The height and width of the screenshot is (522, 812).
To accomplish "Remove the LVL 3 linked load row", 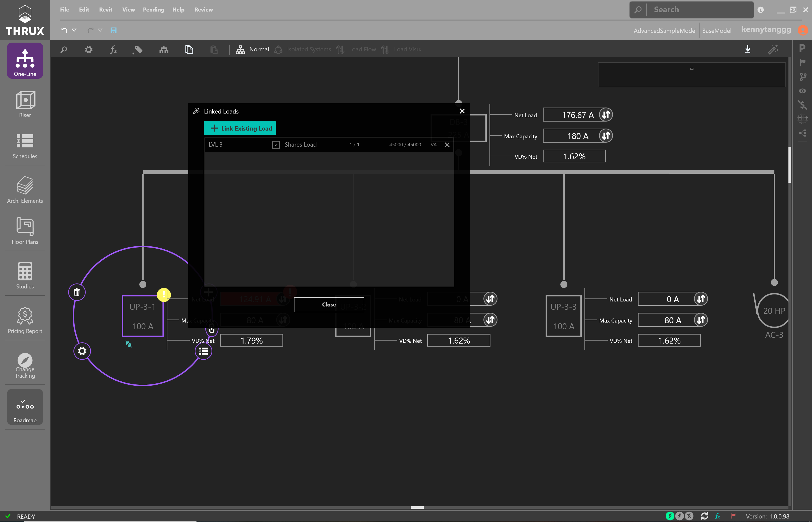I will tap(447, 145).
